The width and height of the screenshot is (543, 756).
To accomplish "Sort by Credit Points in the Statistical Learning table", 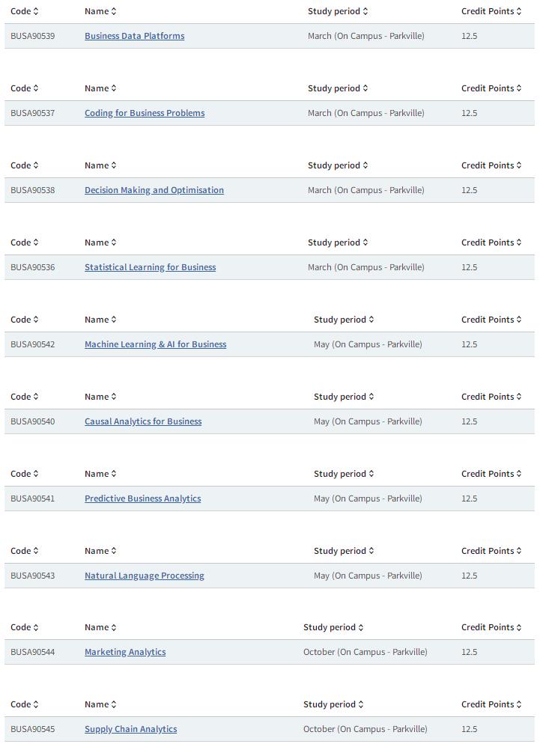I will [x=491, y=243].
